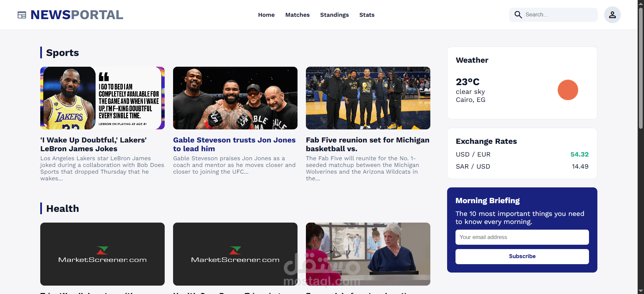The image size is (644, 294).
Task: Click the 10 most important things description
Action: pyautogui.click(x=520, y=218)
